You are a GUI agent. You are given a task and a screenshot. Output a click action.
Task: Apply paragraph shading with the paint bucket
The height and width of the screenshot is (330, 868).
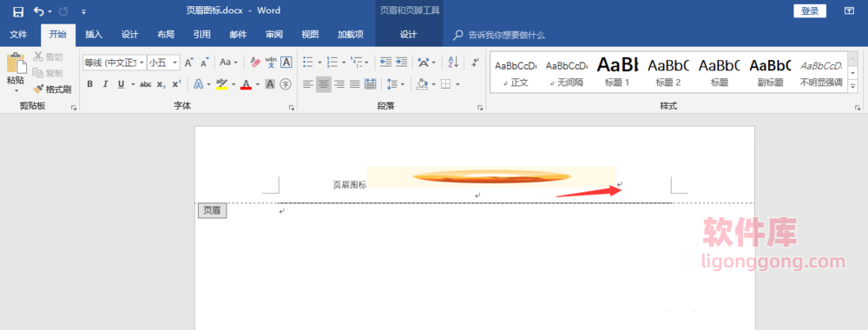coord(423,84)
